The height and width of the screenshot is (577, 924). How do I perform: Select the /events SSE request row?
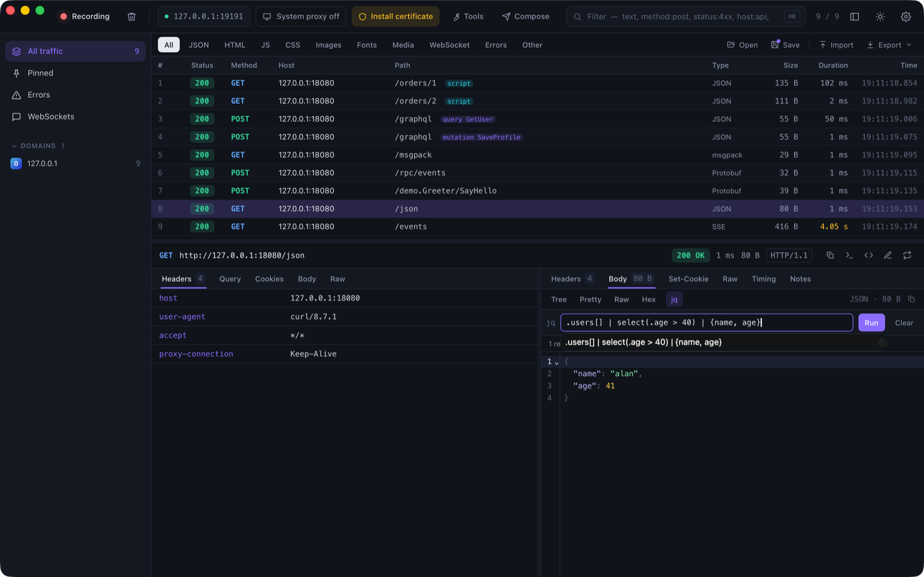(538, 227)
